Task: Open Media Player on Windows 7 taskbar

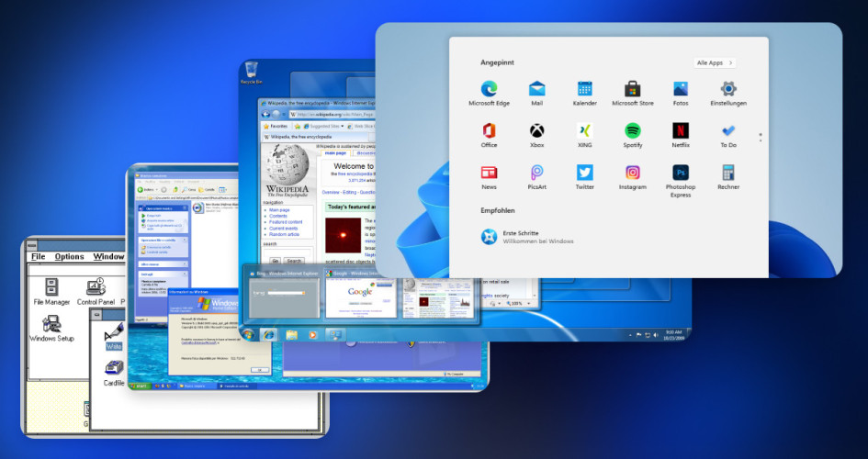Action: pos(313,334)
